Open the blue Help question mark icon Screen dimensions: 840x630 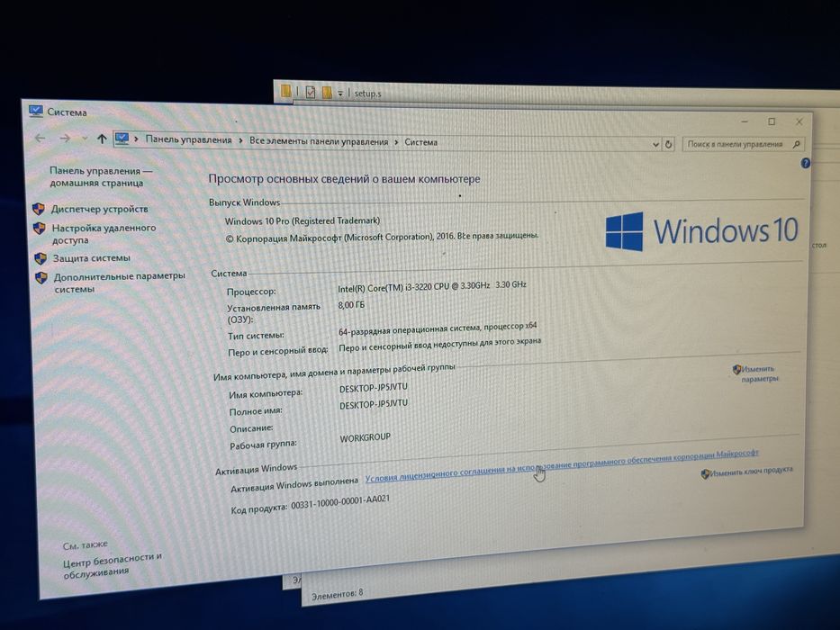pyautogui.click(x=805, y=164)
